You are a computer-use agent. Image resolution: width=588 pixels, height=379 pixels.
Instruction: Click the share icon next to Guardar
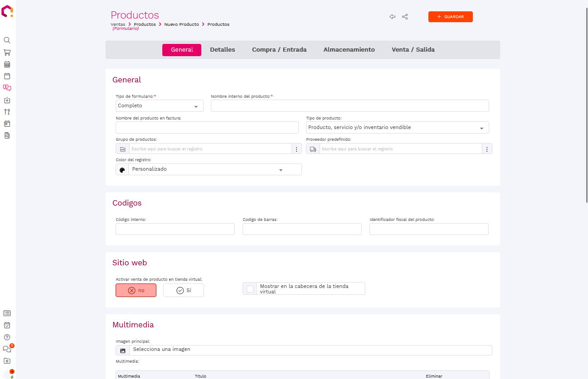click(405, 17)
